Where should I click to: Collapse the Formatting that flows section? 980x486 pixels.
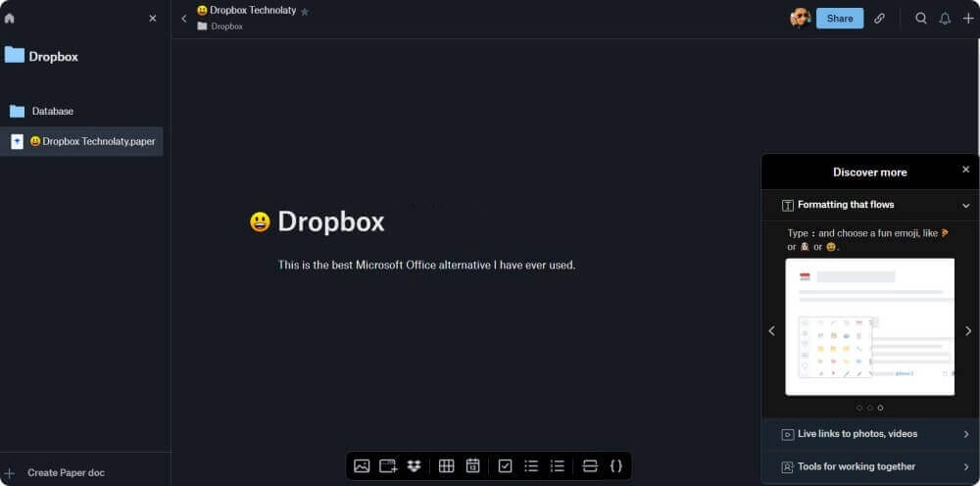(965, 206)
